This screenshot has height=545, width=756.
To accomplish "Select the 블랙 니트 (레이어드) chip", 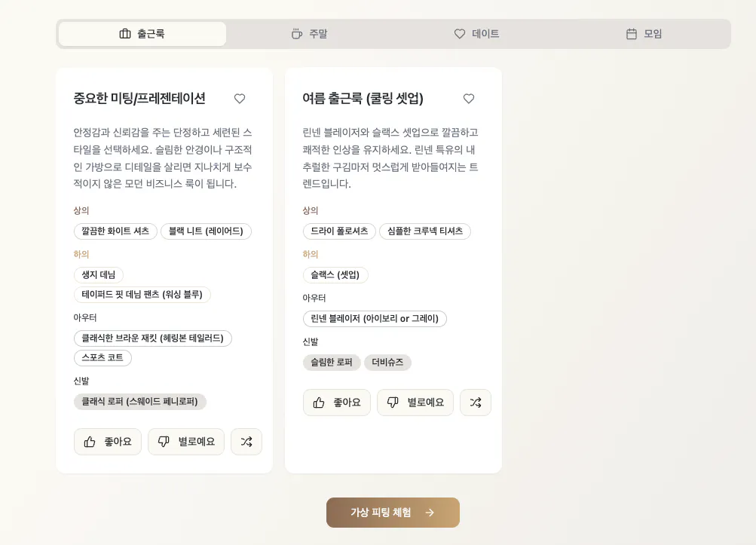I will 206,231.
